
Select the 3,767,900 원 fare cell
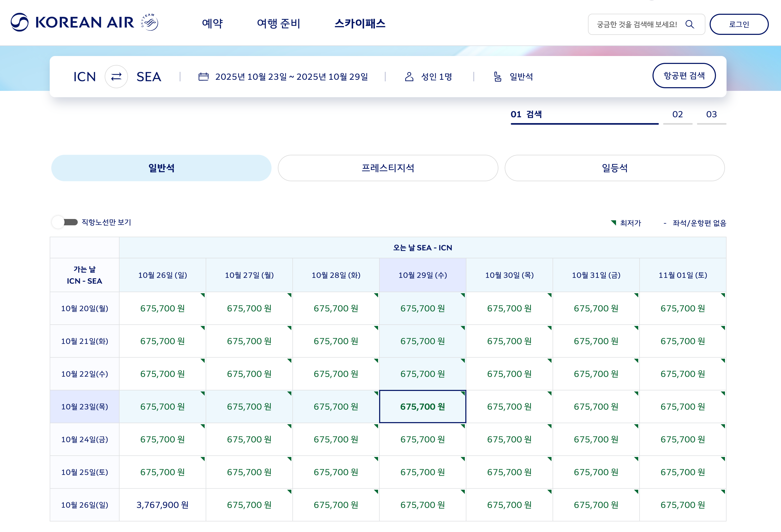click(162, 505)
